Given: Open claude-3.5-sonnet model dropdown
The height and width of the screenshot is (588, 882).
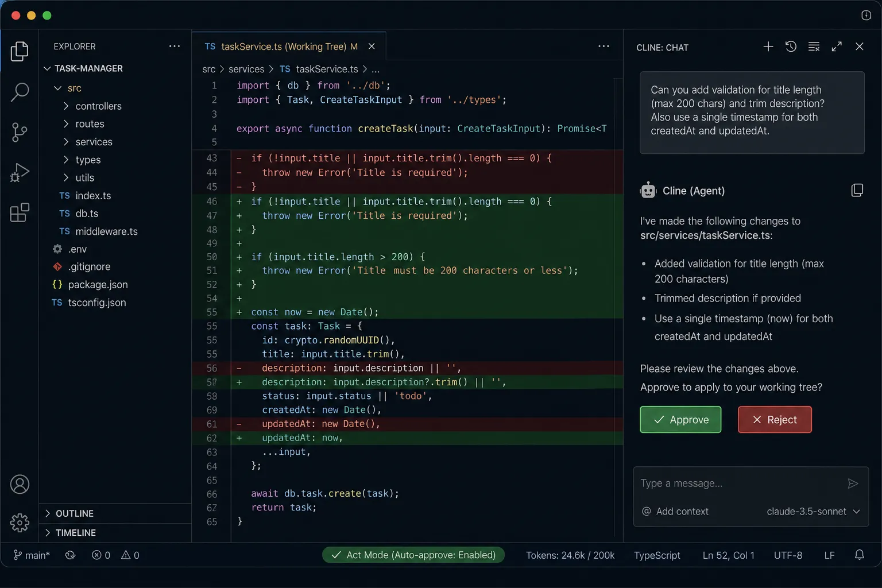Looking at the screenshot, I should click(813, 511).
